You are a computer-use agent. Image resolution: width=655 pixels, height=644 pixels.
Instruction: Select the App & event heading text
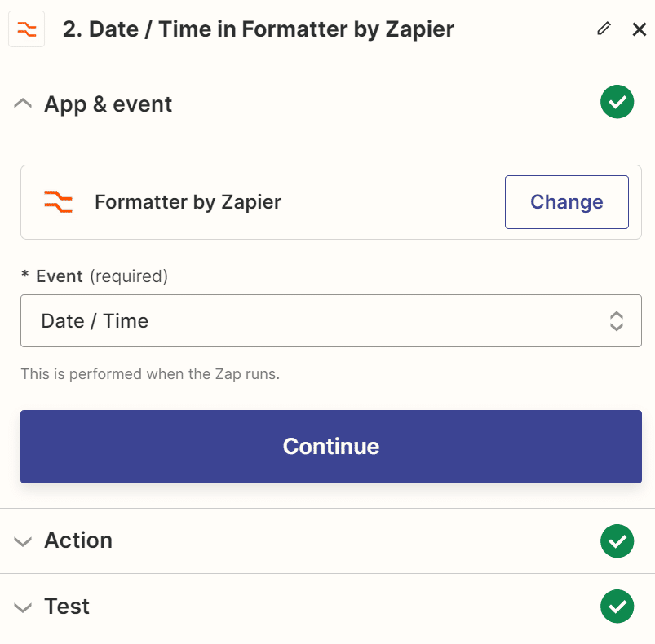pos(108,104)
